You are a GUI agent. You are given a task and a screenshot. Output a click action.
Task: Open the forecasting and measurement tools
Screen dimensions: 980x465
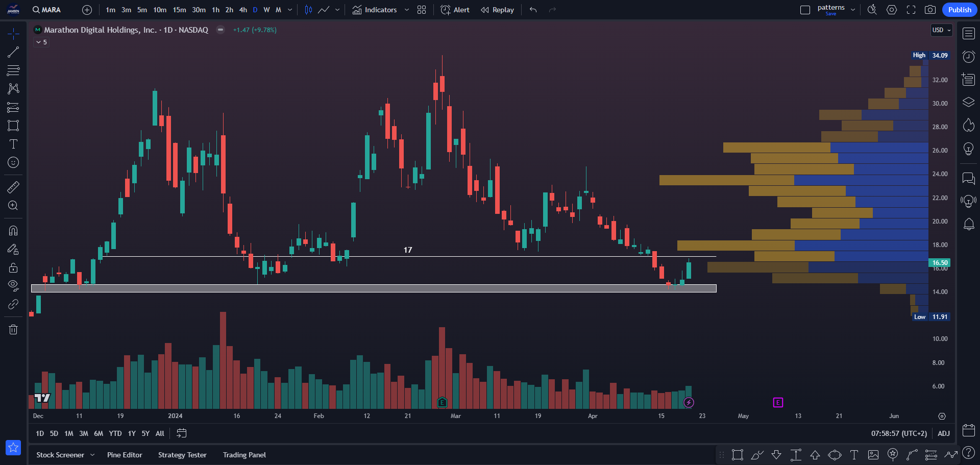tap(13, 107)
